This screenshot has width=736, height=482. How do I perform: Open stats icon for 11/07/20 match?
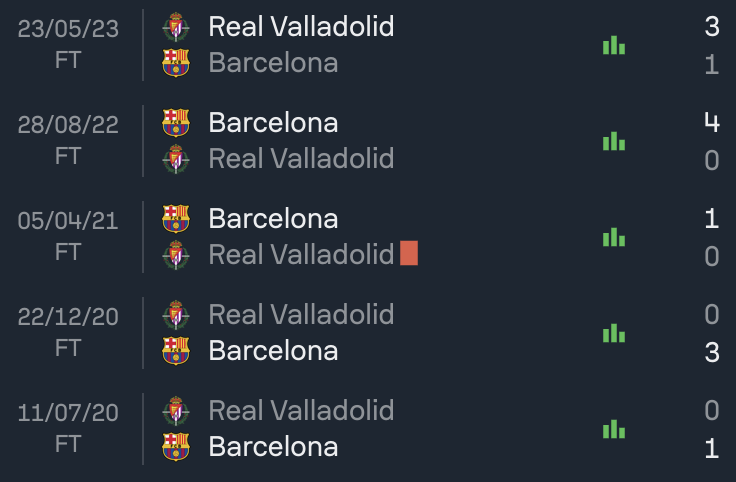coord(613,429)
